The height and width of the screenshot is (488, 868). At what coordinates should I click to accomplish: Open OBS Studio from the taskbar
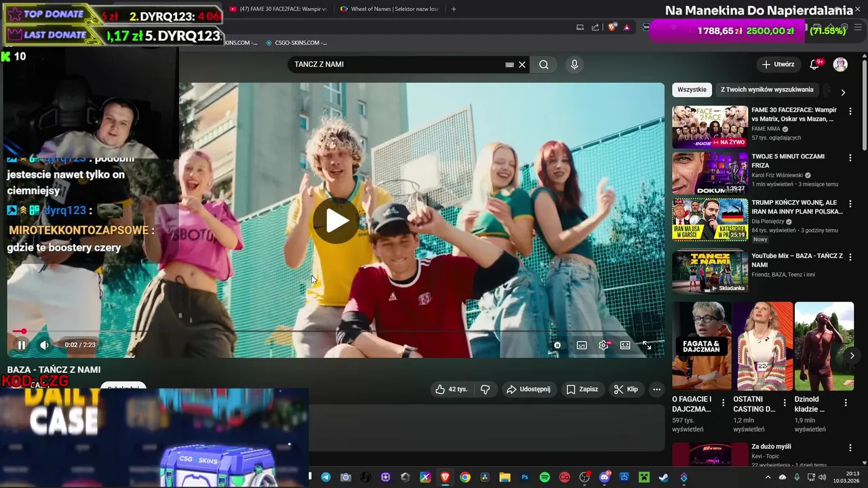click(585, 477)
